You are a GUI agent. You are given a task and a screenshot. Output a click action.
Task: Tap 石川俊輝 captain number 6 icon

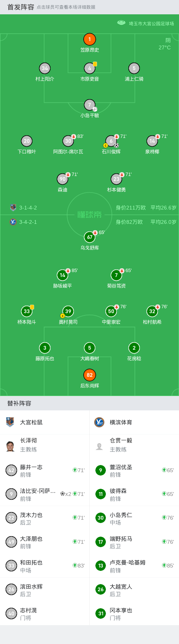coord(111,141)
